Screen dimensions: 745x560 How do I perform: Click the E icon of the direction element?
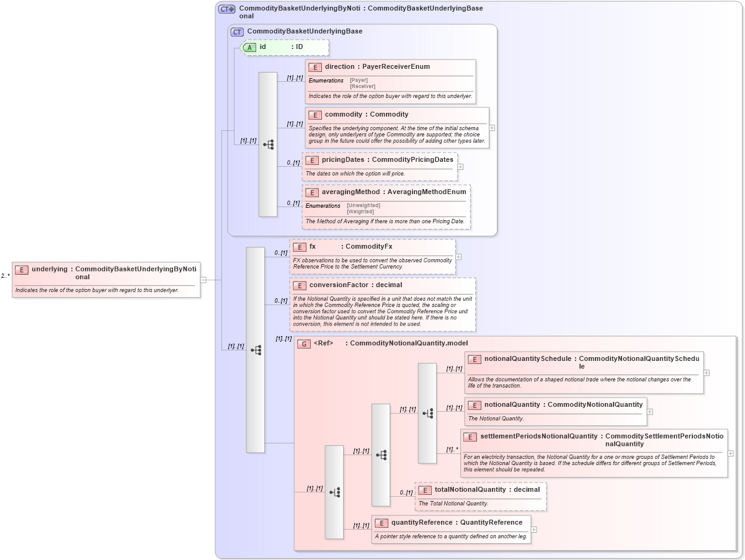coord(314,67)
